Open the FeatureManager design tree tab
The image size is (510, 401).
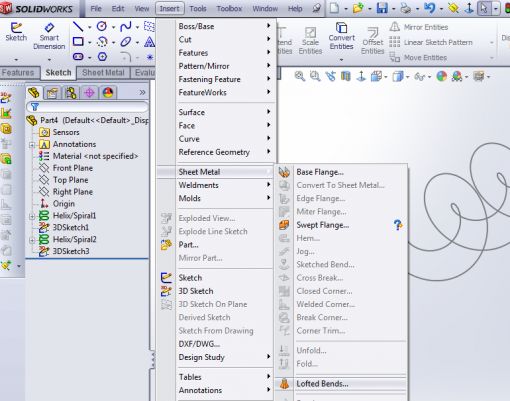34,93
